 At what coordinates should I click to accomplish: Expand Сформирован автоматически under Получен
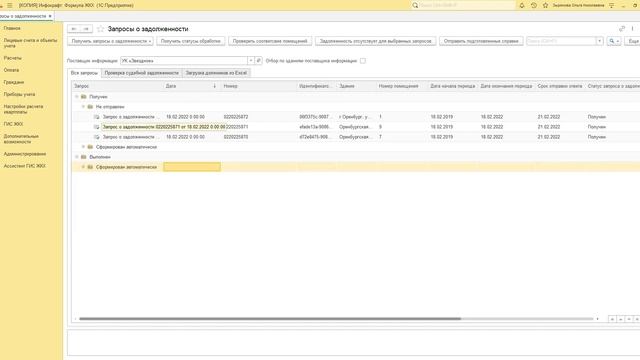(83, 147)
